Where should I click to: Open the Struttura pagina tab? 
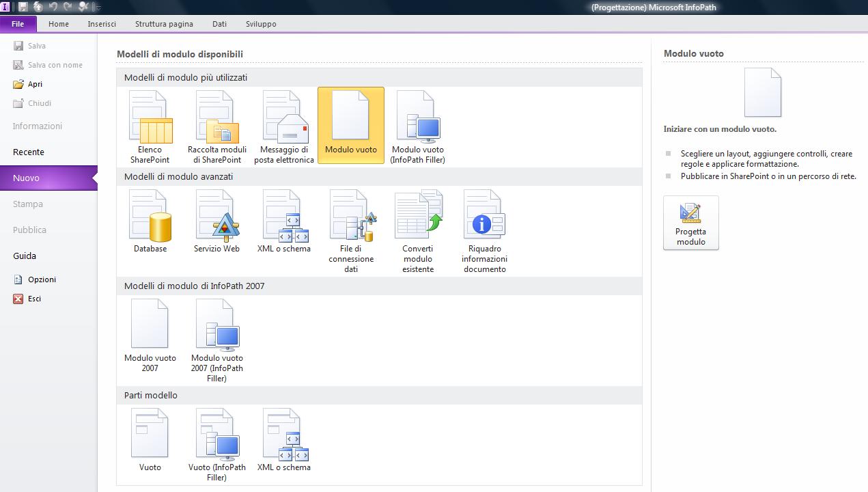(164, 24)
